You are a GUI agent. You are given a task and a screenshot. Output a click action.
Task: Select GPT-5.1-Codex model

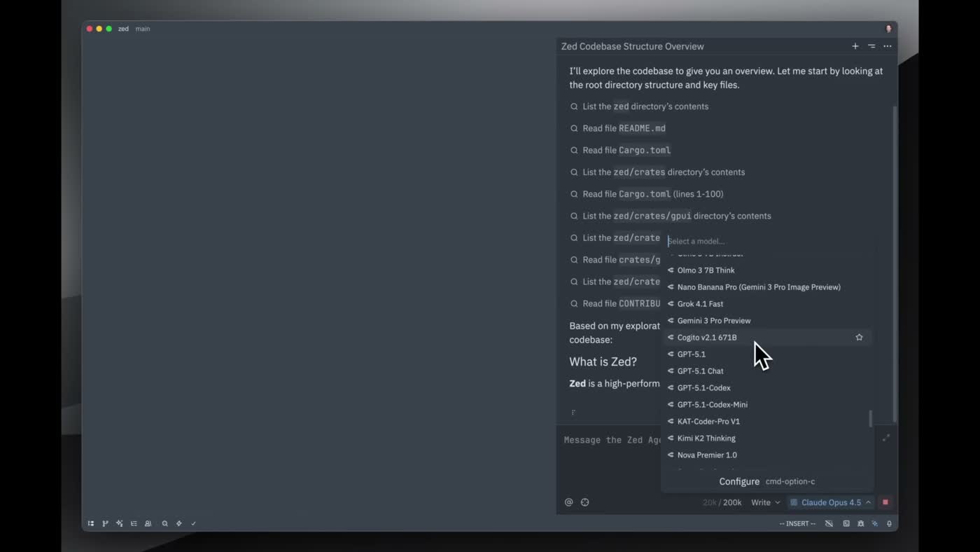pyautogui.click(x=767, y=387)
